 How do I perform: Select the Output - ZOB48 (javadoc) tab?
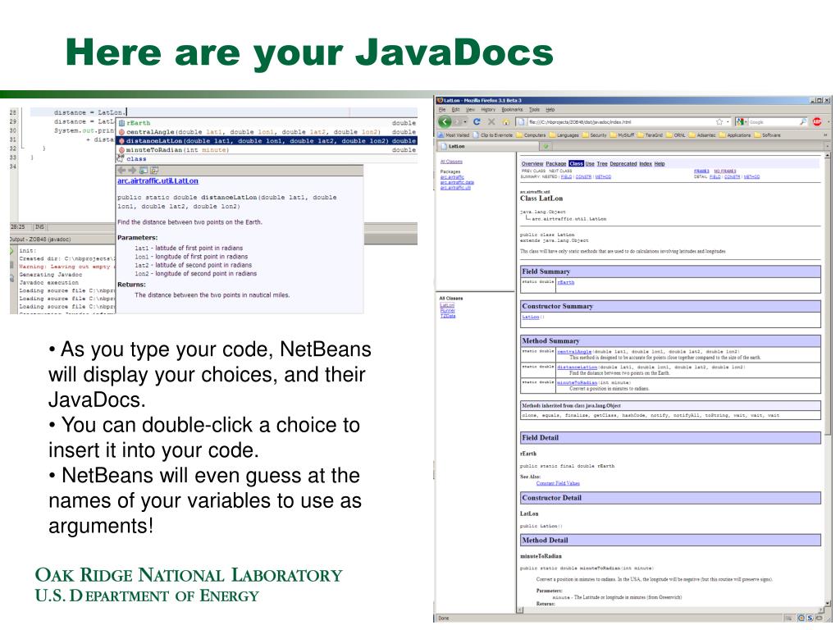pyautogui.click(x=40, y=239)
